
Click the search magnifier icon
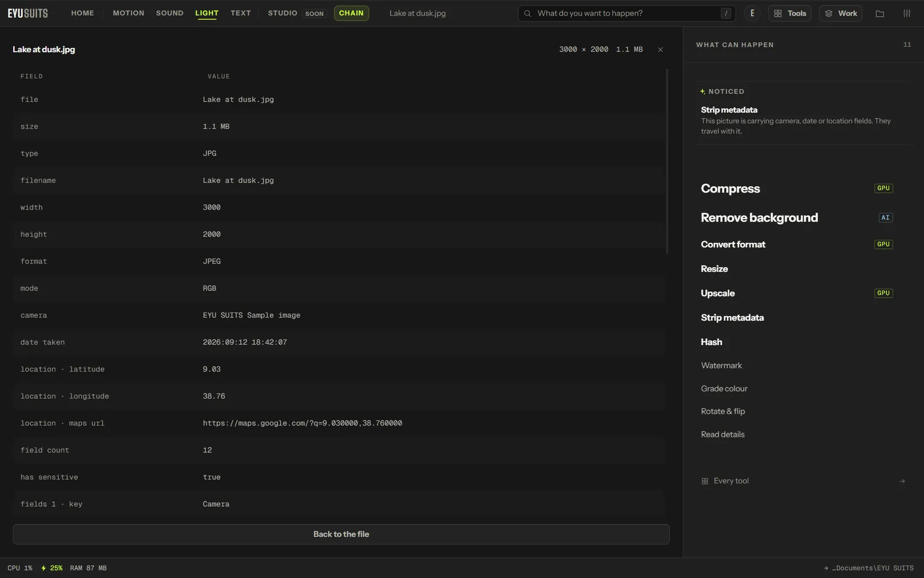(x=527, y=13)
